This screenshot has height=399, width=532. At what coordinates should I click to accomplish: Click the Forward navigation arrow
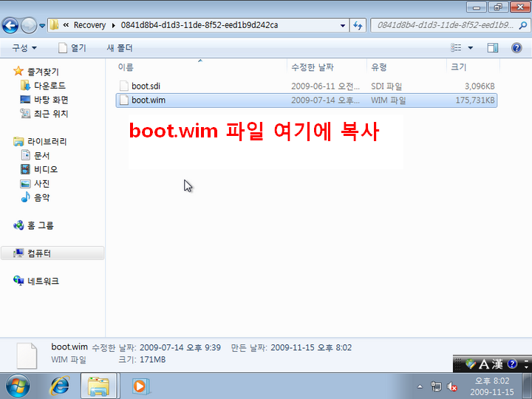[29, 25]
